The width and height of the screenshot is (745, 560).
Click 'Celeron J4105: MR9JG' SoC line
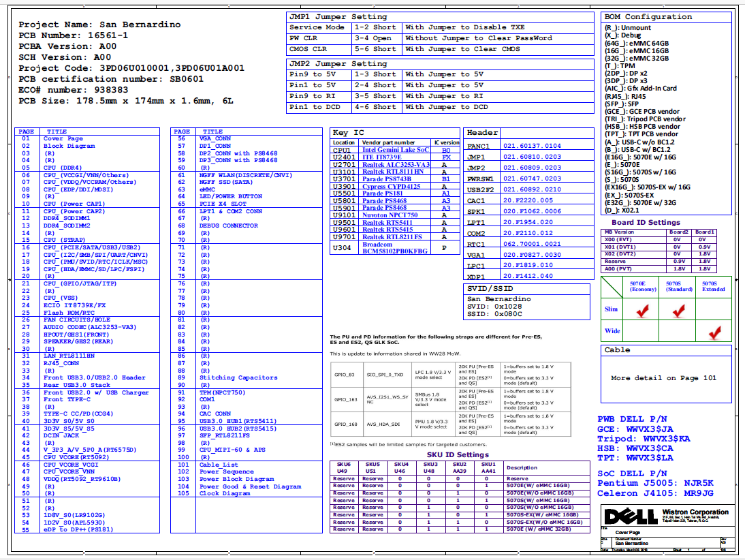(656, 493)
